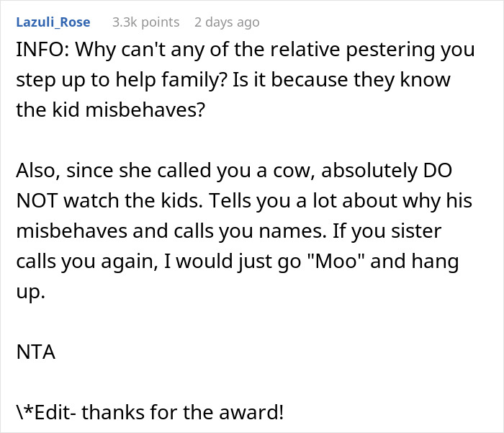The width and height of the screenshot is (504, 433).
Task: Click the 3.3k points score
Action: (x=140, y=22)
